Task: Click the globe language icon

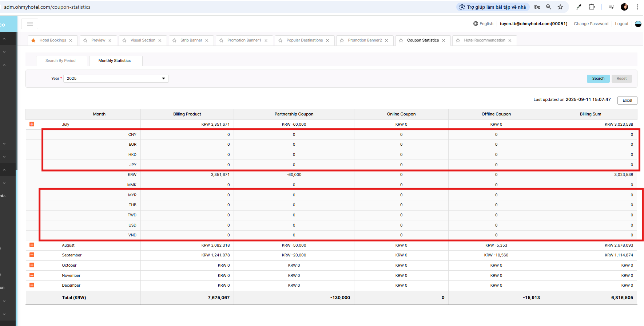Action: click(476, 24)
